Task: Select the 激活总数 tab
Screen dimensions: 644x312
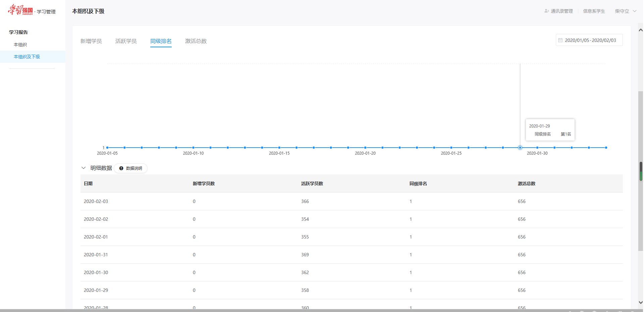Action: (x=196, y=41)
